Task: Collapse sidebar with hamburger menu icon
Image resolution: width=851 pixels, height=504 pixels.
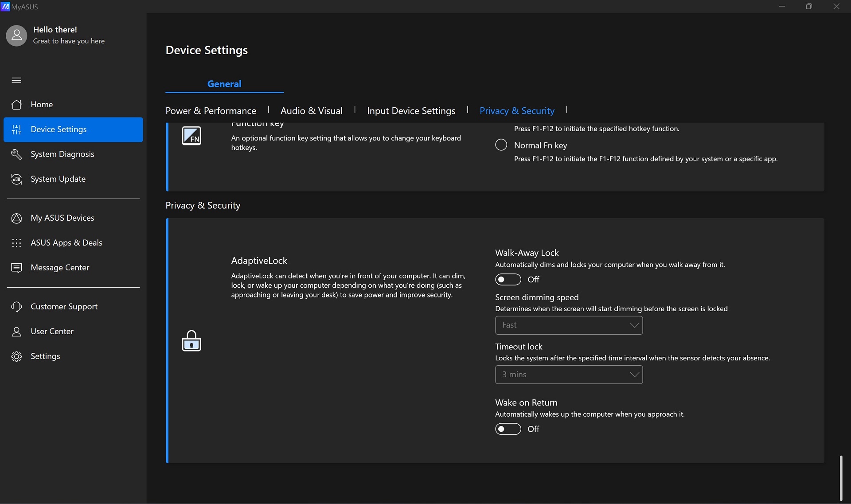Action: coord(16,80)
